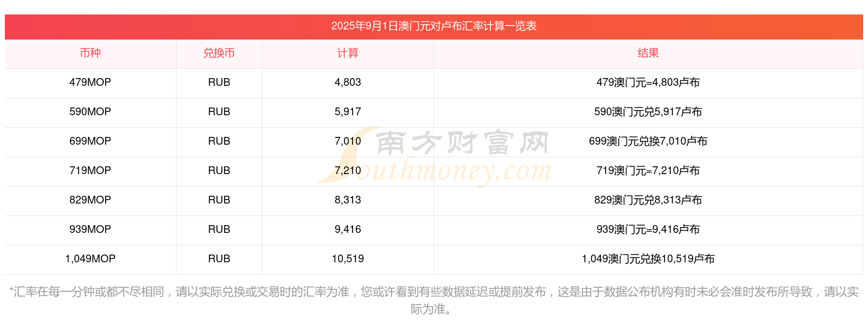Click the 590MOP cell
Viewport: 868px width, 324px height.
coord(90,112)
